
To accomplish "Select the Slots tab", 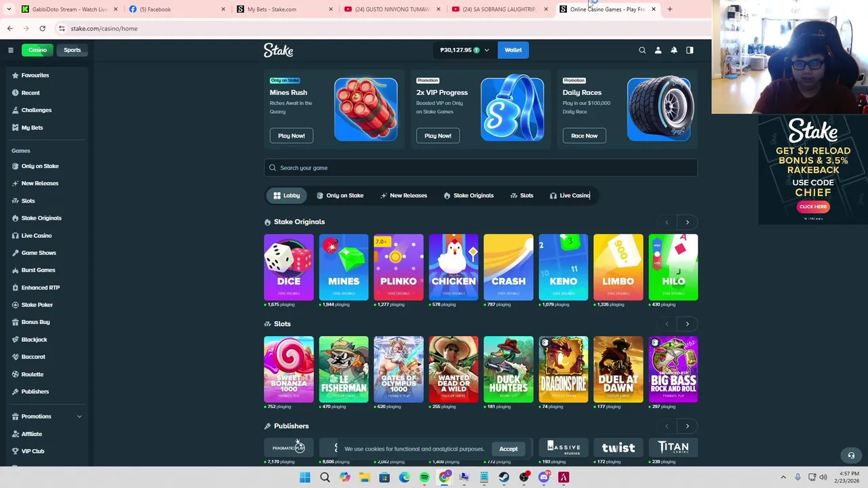I will pyautogui.click(x=521, y=196).
